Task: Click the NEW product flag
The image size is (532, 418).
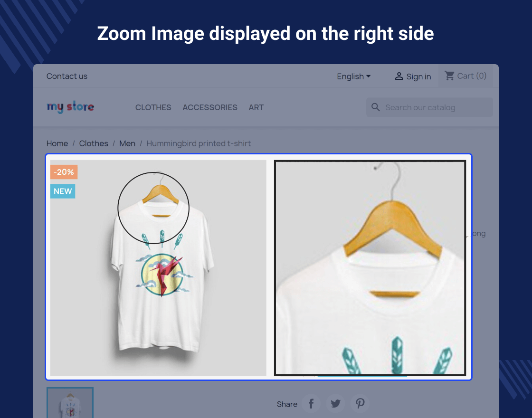Action: click(63, 191)
